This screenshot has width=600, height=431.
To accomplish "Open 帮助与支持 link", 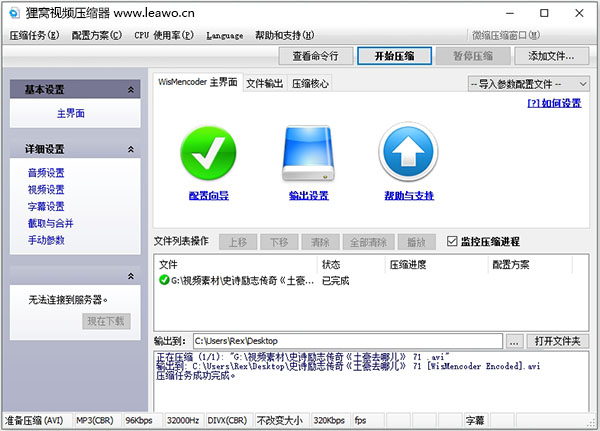I will 409,196.
